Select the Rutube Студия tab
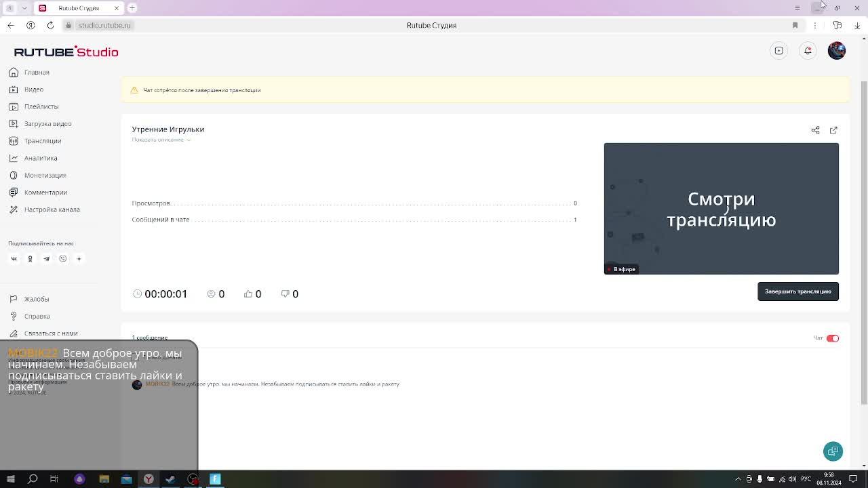 (79, 7)
